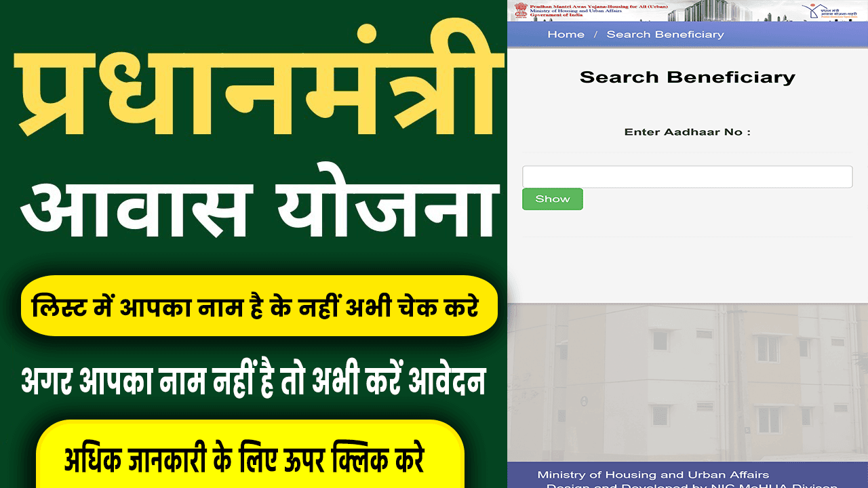868x488 pixels.
Task: Click the green Show button
Action: (x=553, y=199)
